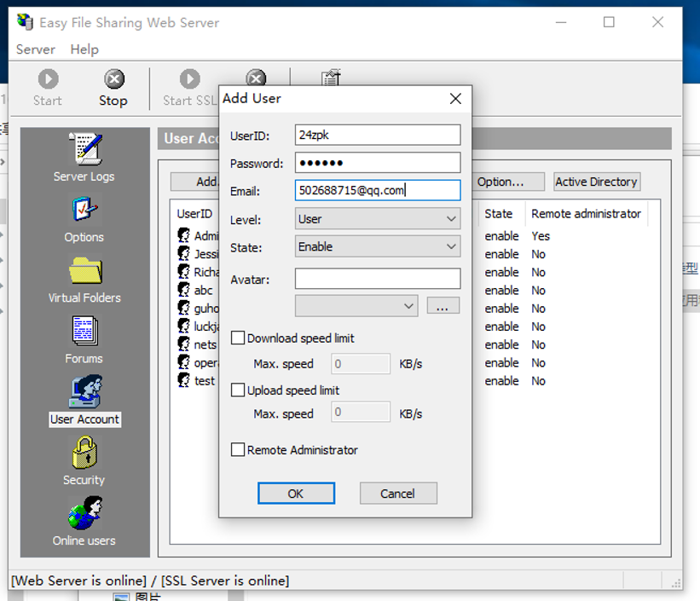The height and width of the screenshot is (601, 700).
Task: Open Server Logs in sidebar
Action: 84,149
